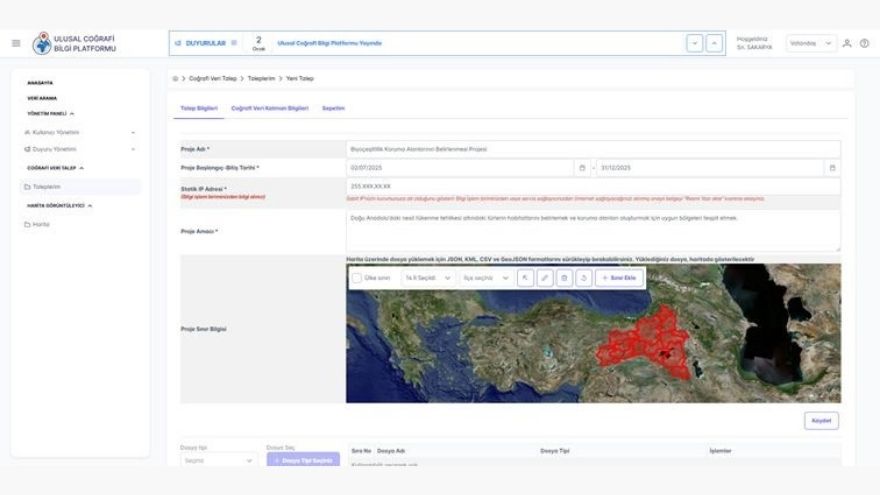Click the Harita folder icon in the sidebar
Screen dimensions: 880x495
pos(27,224)
